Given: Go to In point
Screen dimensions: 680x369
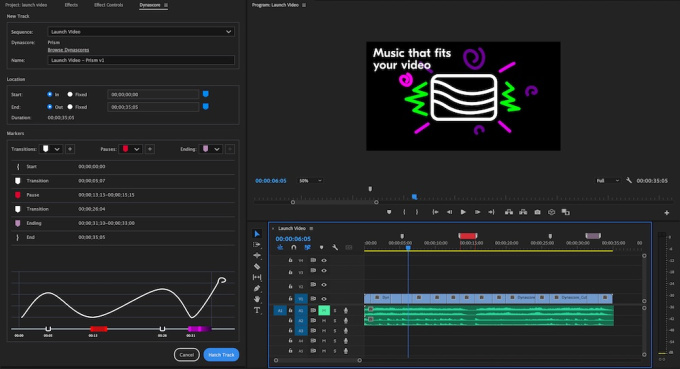Looking at the screenshot, I should [435, 212].
